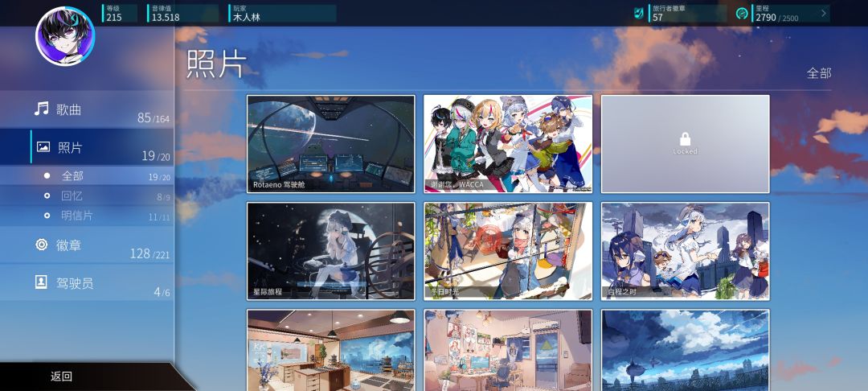Open the Rotaeno 驾驶舱 photo
868x391 pixels.
coord(330,144)
